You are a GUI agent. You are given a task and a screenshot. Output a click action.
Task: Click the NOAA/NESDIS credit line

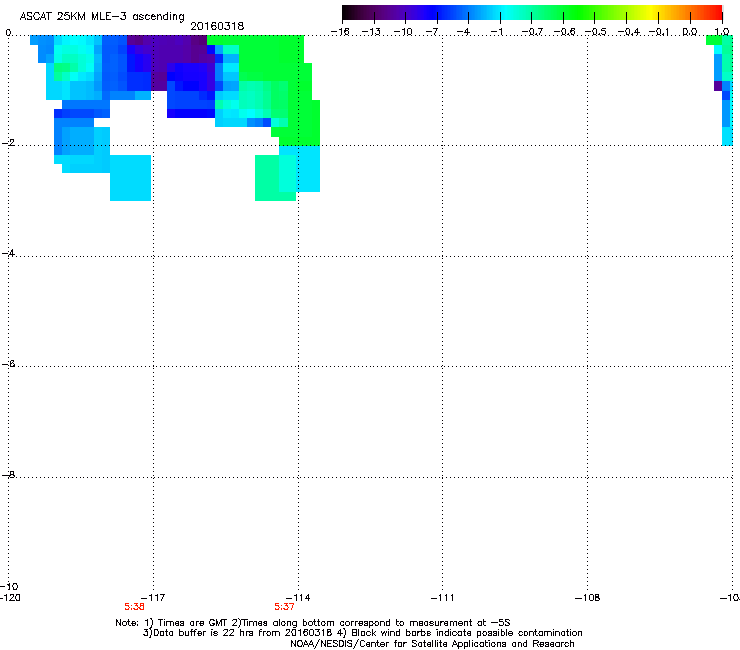pyautogui.click(x=432, y=644)
